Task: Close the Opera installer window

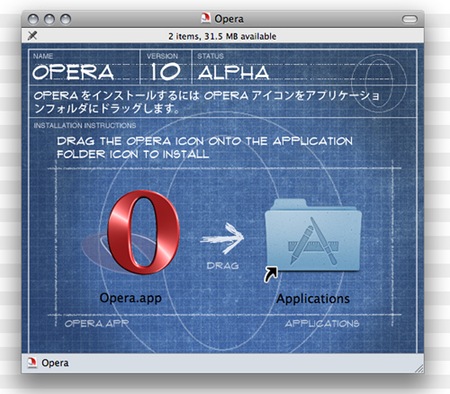Action: pos(33,19)
